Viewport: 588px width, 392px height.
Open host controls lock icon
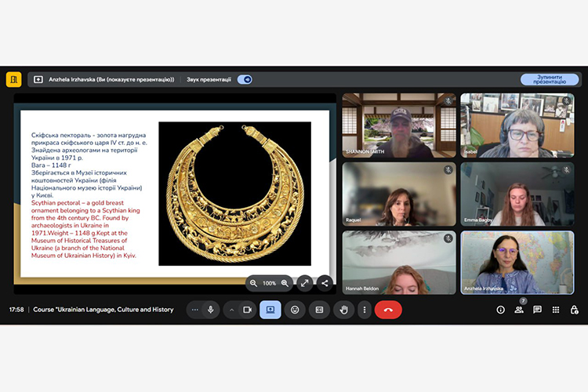tap(575, 310)
